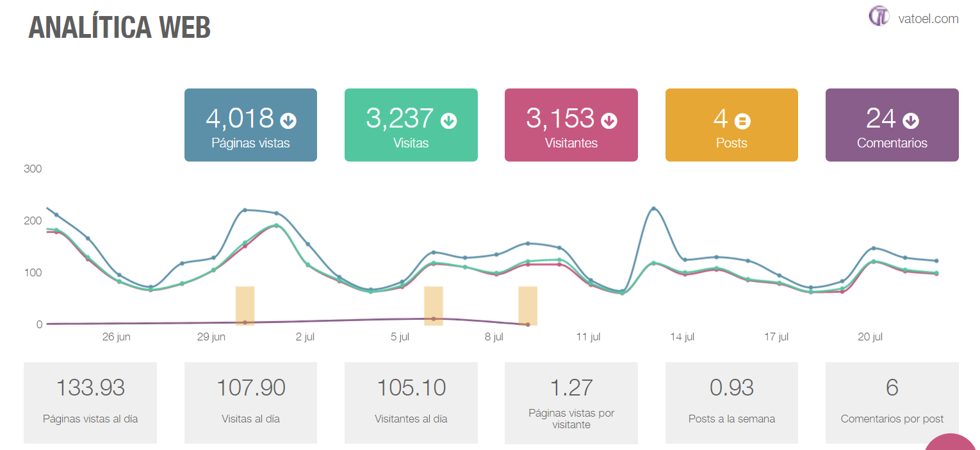The height and width of the screenshot is (450, 980).
Task: Click the 133.93 Páginas vistas al día tile
Action: tap(90, 403)
